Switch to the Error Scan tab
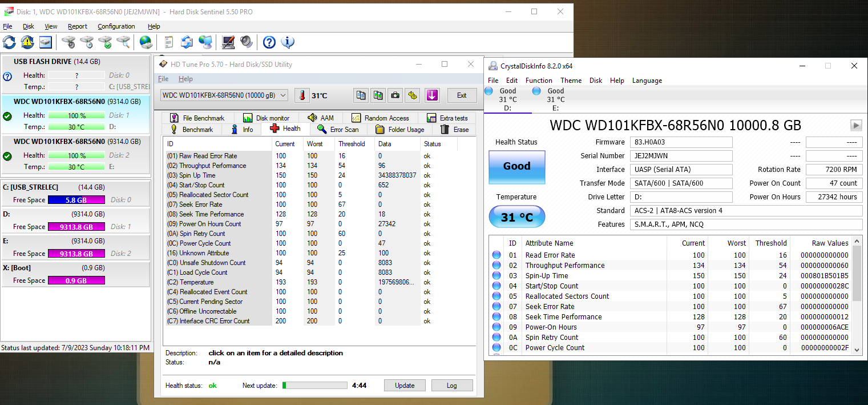This screenshot has width=868, height=405. pyautogui.click(x=338, y=129)
